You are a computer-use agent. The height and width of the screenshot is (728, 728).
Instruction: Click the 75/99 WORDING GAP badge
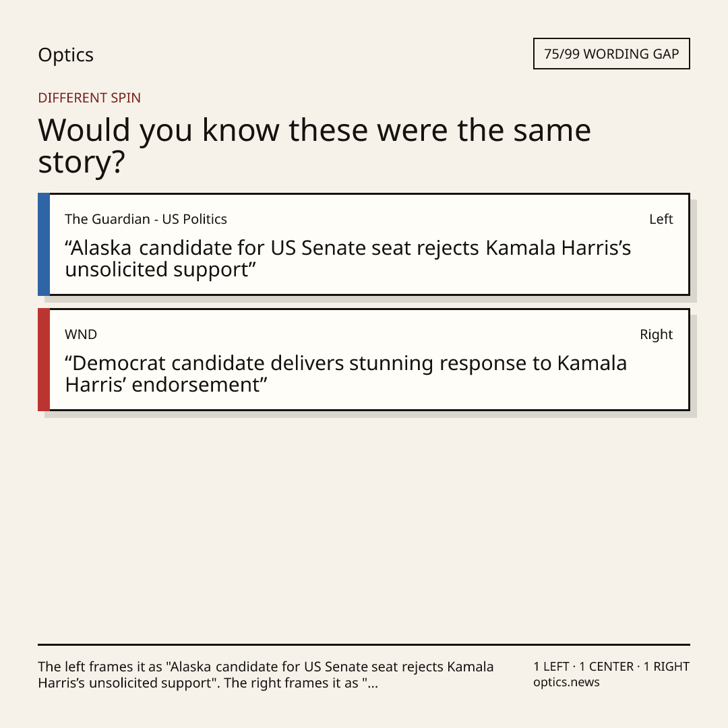[x=611, y=54]
